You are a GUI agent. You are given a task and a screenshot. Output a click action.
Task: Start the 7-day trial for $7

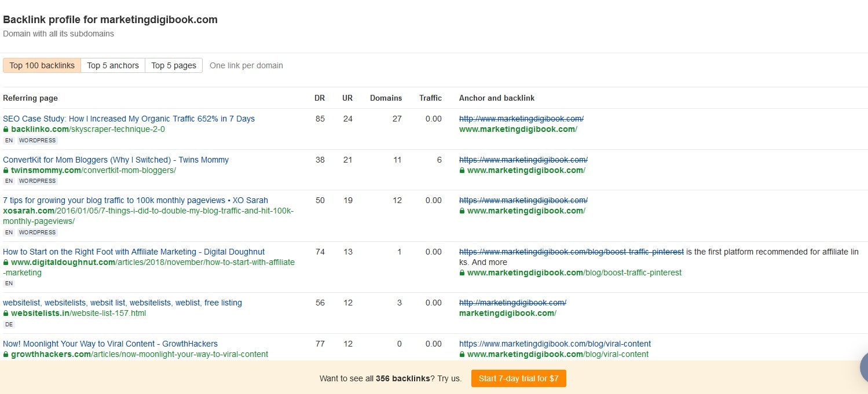518,378
